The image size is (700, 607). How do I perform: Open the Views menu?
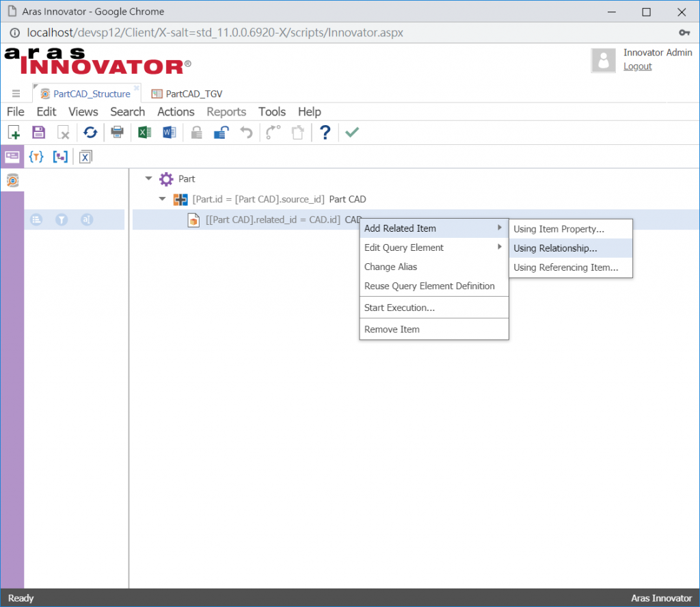point(83,111)
